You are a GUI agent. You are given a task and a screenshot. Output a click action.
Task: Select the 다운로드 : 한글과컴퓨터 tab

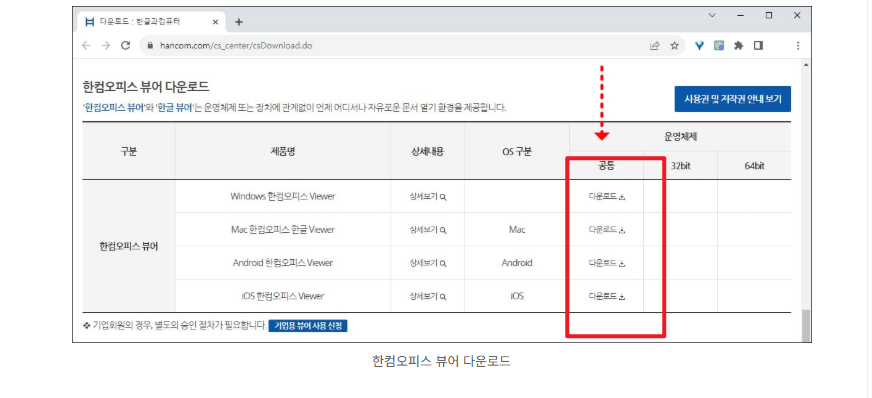[x=150, y=22]
